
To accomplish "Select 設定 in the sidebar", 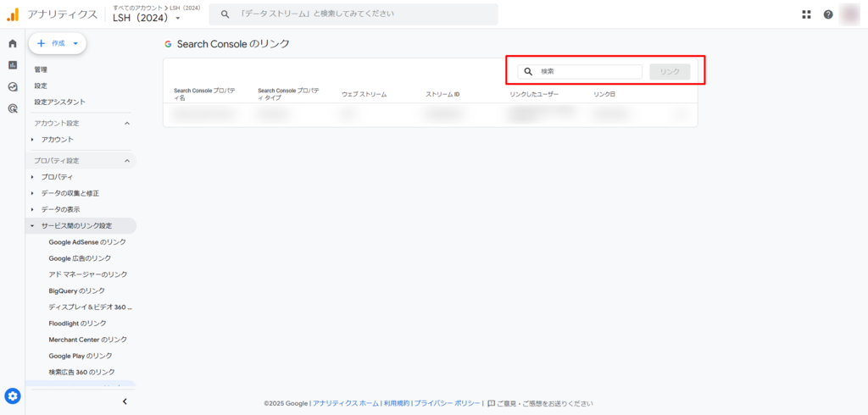I will (41, 86).
